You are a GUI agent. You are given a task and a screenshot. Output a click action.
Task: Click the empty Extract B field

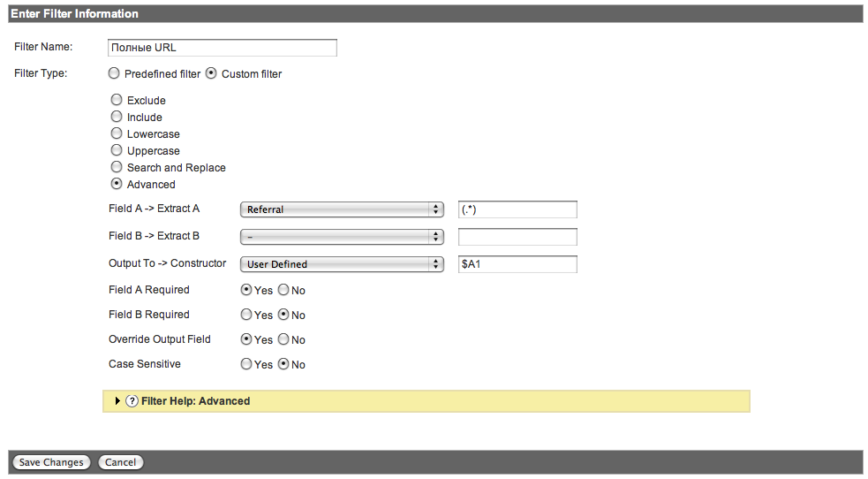pos(517,237)
